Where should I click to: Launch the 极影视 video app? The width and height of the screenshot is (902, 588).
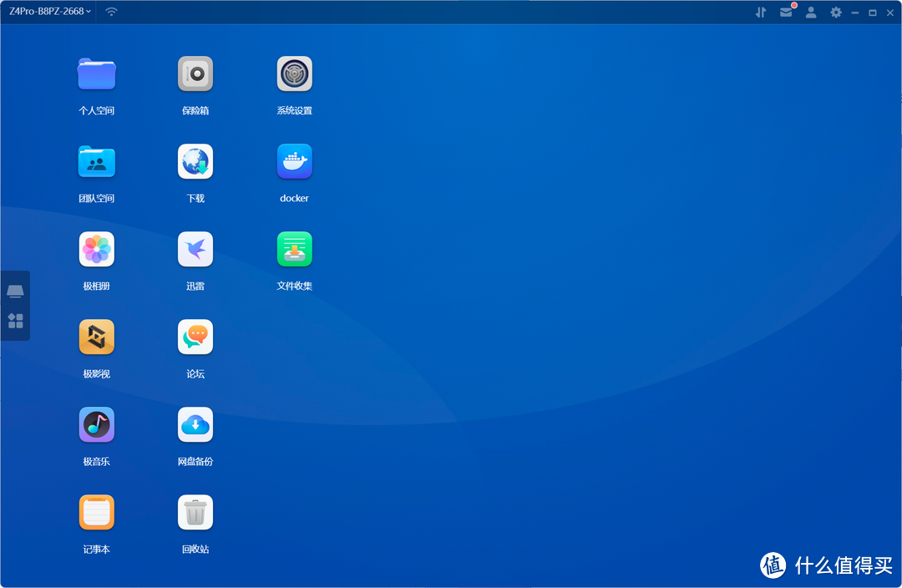pos(97,337)
